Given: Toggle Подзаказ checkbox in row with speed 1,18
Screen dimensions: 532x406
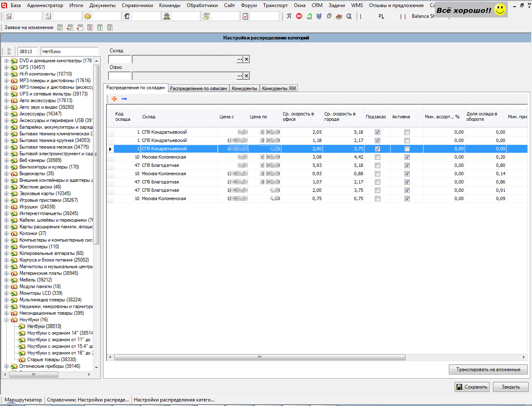Looking at the screenshot, I should pyautogui.click(x=377, y=140).
